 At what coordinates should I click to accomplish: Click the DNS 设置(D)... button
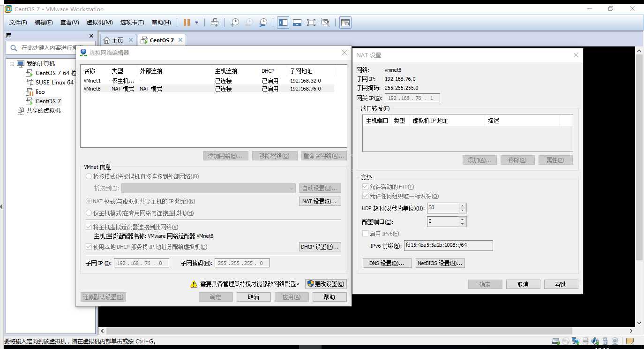(387, 263)
